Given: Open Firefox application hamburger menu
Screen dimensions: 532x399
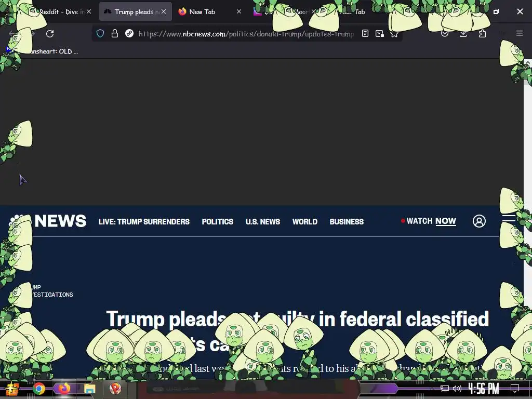Looking at the screenshot, I should coord(520,33).
